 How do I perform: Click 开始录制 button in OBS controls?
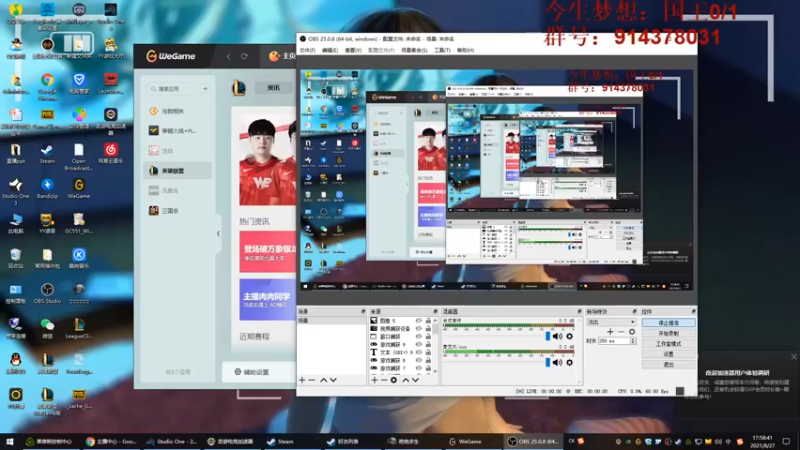click(x=668, y=333)
